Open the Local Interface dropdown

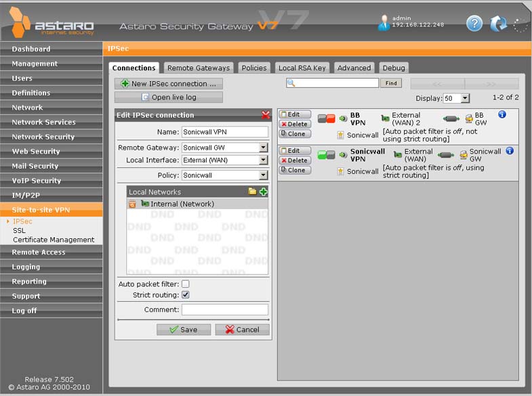[263, 160]
